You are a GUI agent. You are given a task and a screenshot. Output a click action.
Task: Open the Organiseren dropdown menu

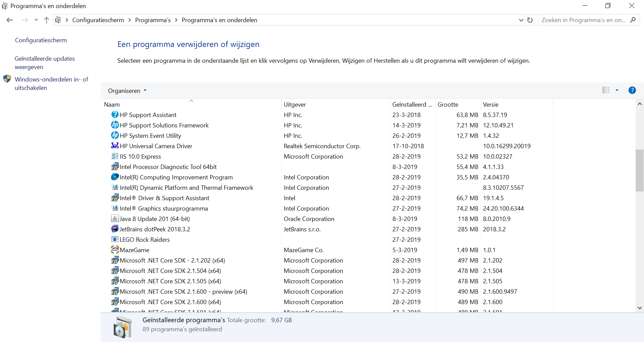tap(127, 91)
